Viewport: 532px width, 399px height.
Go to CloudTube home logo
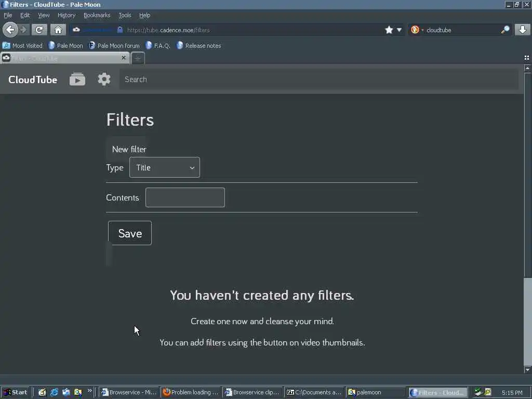tap(33, 79)
